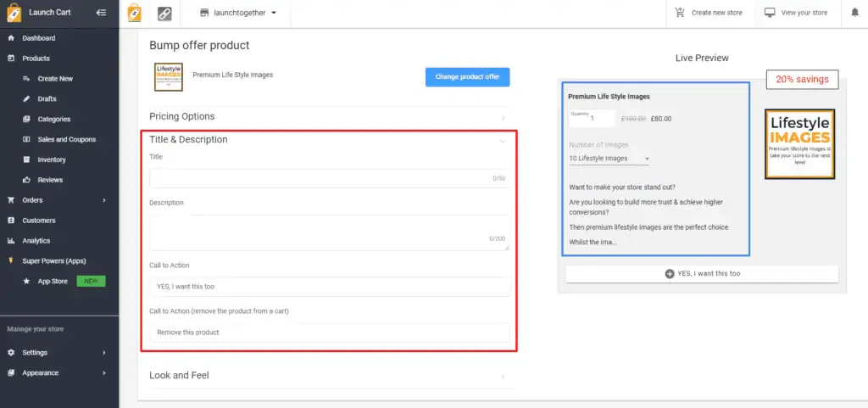Click the Call to Action field
This screenshot has width=868, height=408.
[330, 287]
